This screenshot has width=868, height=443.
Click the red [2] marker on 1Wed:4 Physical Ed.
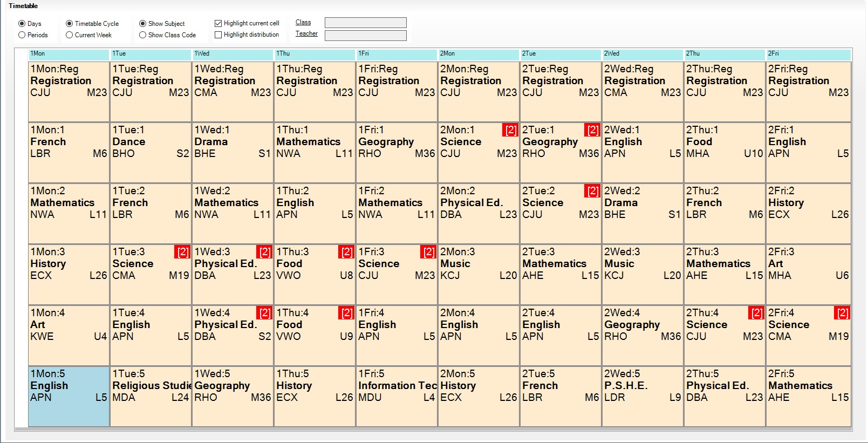click(264, 313)
